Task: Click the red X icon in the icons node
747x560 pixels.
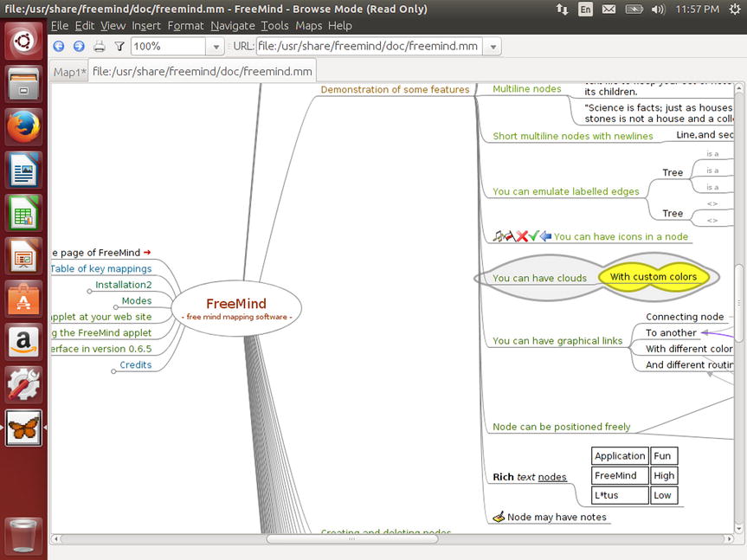Action: click(x=522, y=236)
